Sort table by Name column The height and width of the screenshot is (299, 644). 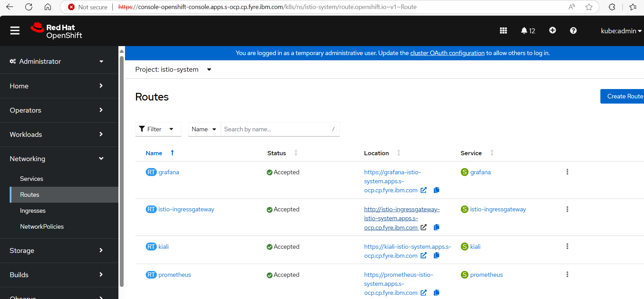tap(160, 153)
